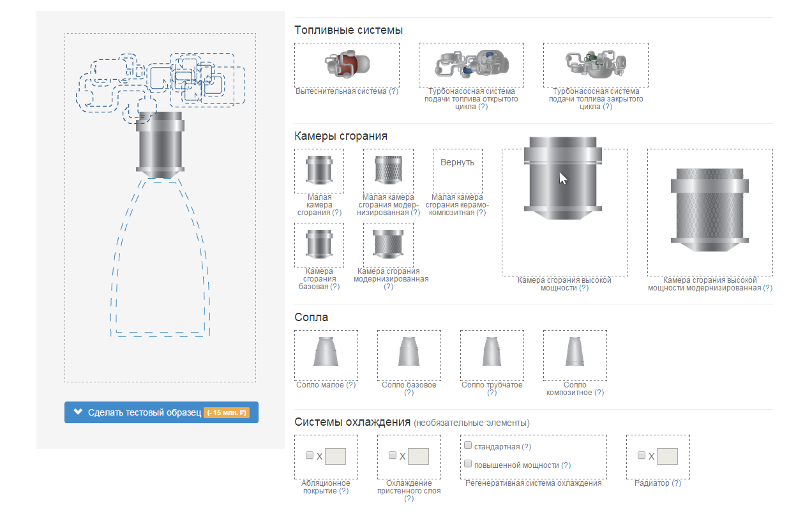Check the повышенной мощности cooling option

(468, 464)
